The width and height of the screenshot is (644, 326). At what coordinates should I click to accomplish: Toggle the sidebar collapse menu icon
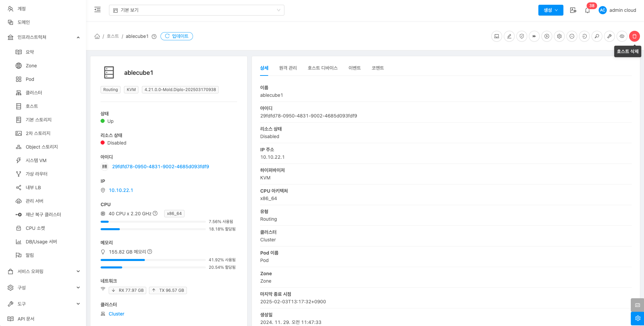[98, 10]
